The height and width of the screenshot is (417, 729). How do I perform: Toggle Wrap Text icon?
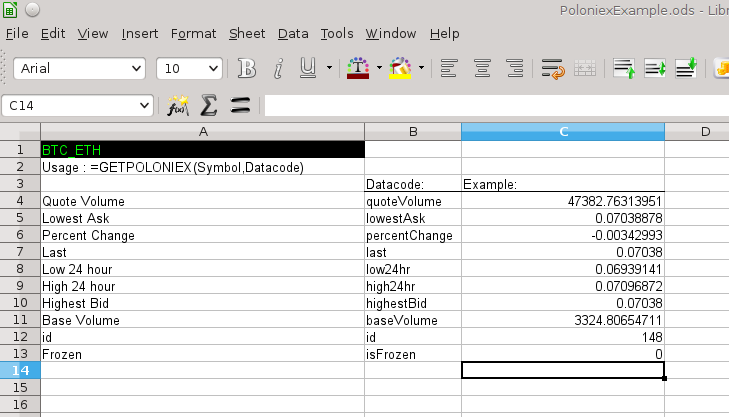[553, 69]
